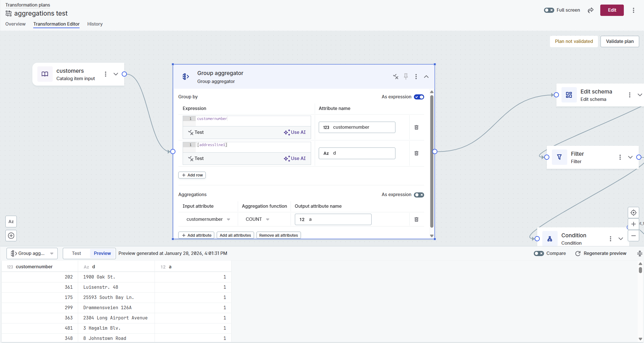Collapse the preview panel using the bottom-right icon
The width and height of the screenshot is (644, 343).
coord(639,253)
